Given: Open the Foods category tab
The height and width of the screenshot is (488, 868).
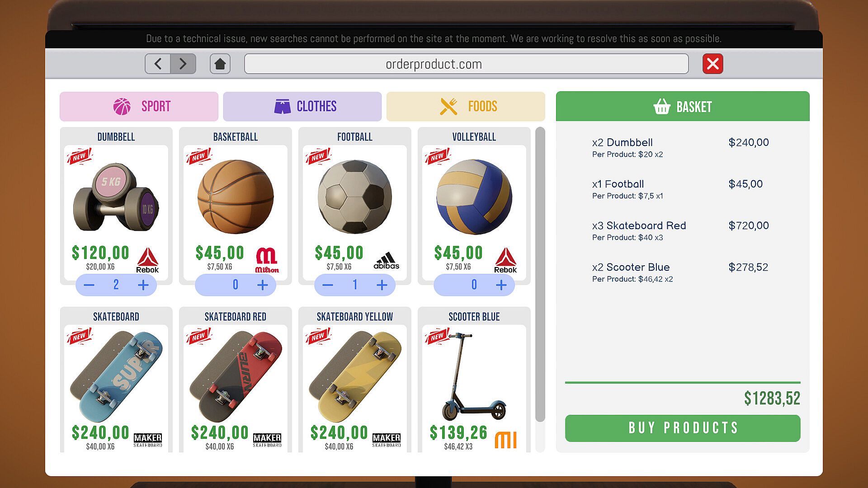Looking at the screenshot, I should [466, 107].
